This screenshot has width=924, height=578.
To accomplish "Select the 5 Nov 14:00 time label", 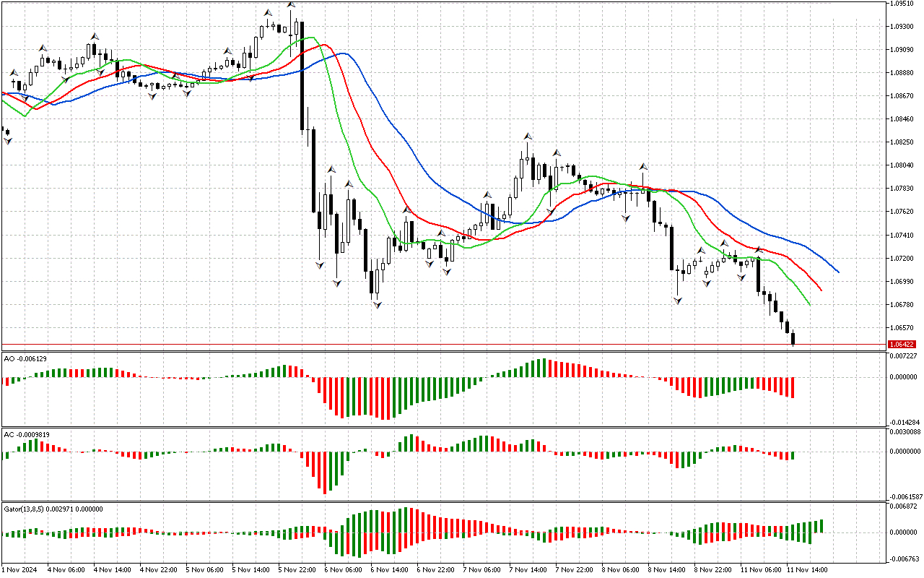I will click(x=250, y=570).
